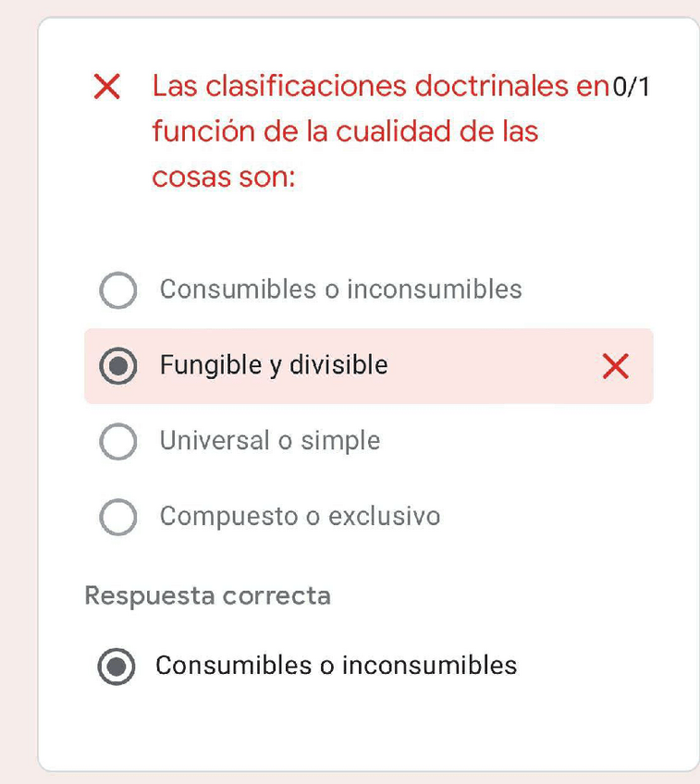Click the Universal o simple option text
The height and width of the screenshot is (784, 700).
tap(269, 441)
